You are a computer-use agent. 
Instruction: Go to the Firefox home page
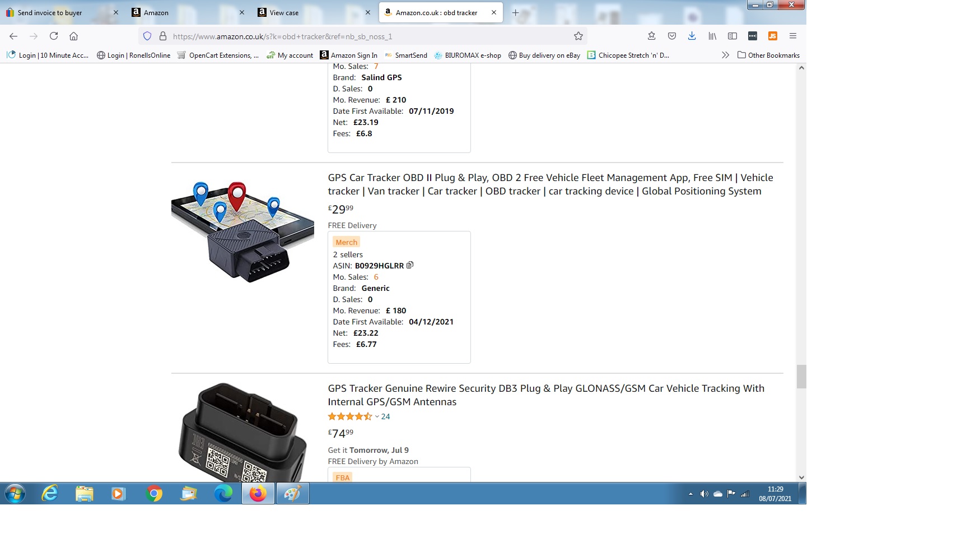[73, 36]
